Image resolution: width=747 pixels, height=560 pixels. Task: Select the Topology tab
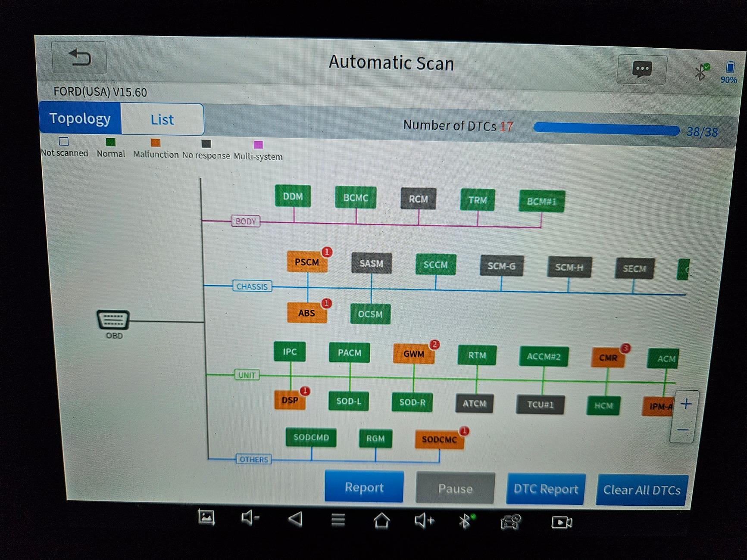coord(80,118)
